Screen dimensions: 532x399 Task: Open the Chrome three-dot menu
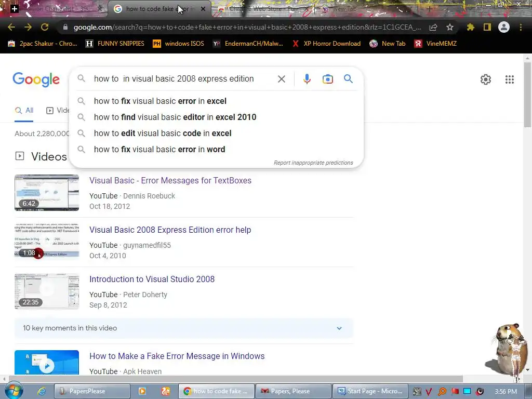point(521,27)
